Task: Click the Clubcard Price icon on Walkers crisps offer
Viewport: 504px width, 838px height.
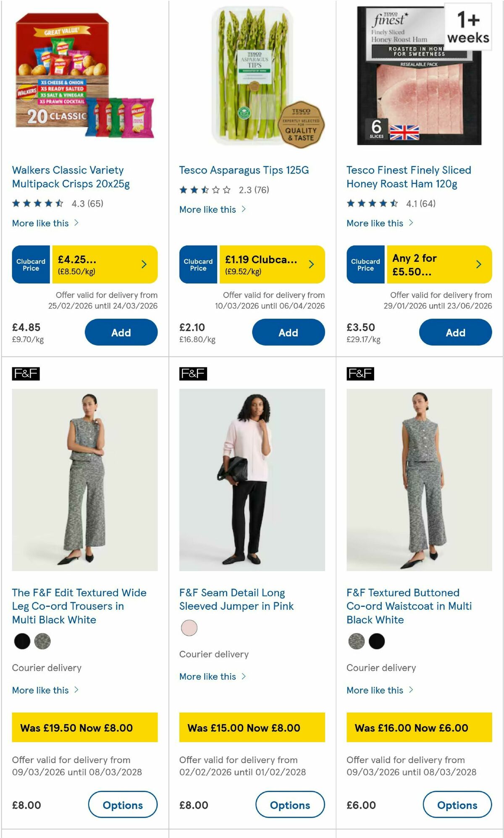Action: [31, 264]
